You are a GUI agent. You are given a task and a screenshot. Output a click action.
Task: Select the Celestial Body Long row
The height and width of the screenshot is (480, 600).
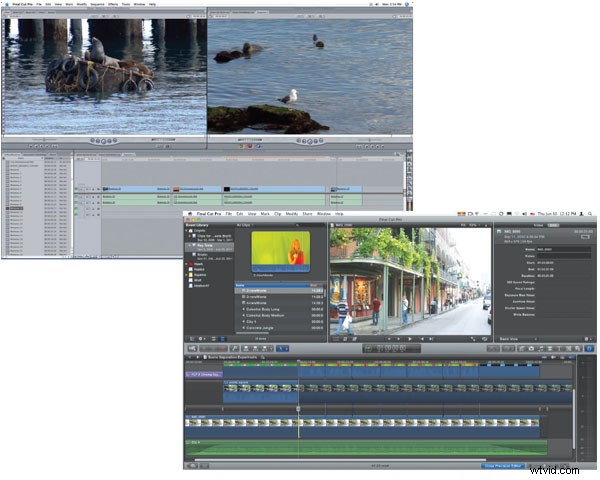point(279,309)
